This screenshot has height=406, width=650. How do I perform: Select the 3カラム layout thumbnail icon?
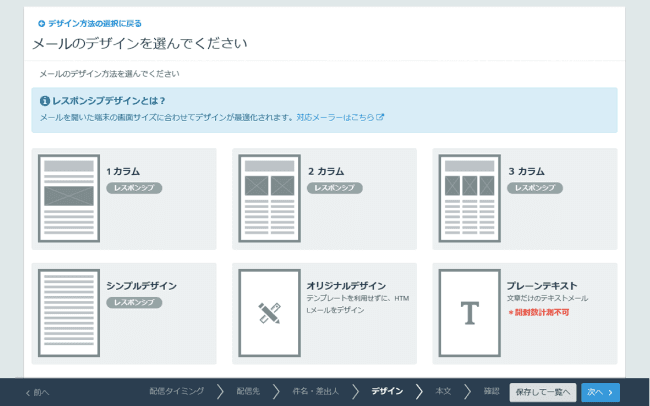(x=468, y=198)
